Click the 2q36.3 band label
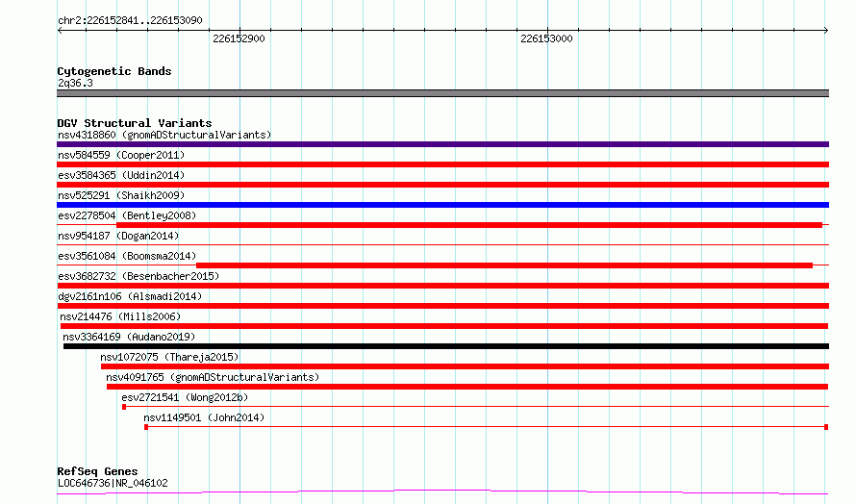This screenshot has height=504, width=856. point(75,83)
